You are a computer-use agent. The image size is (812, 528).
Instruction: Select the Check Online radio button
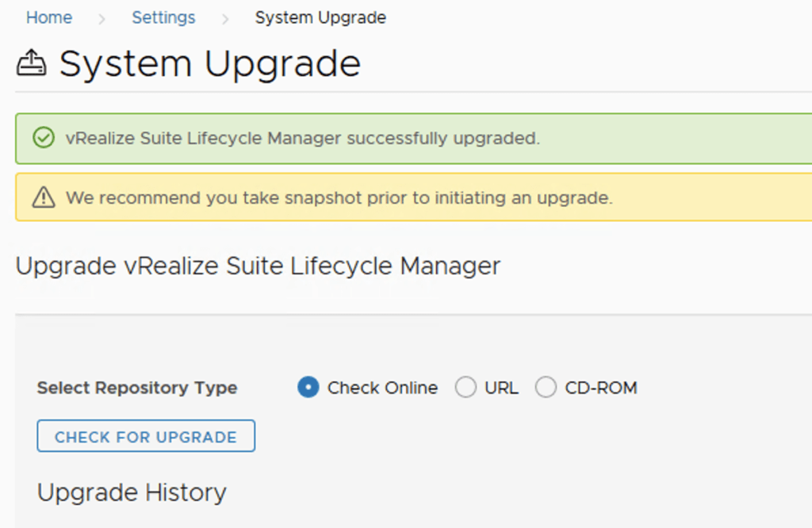(x=308, y=388)
